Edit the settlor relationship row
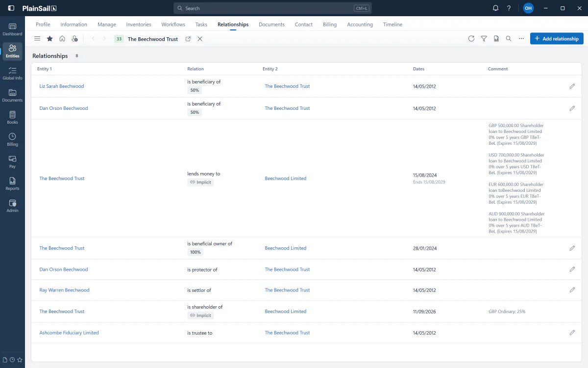 (x=572, y=290)
